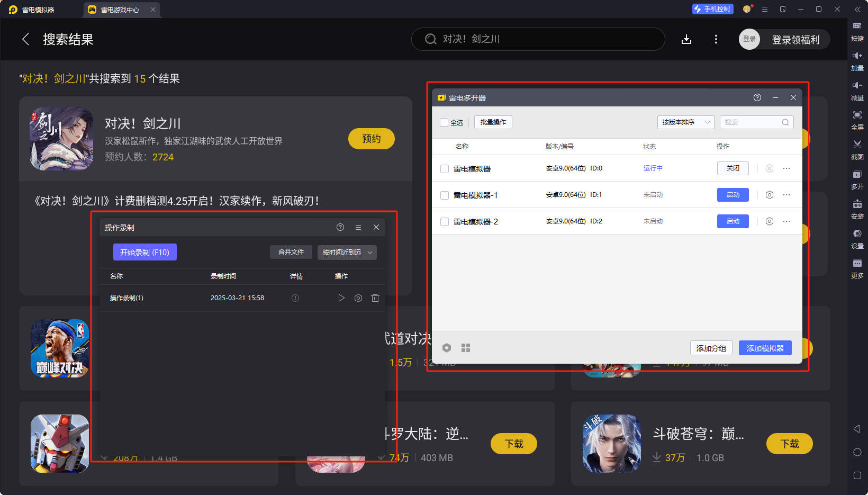Expand the 按时间近到远 sort dropdown
Viewport: 868px width, 495px height.
(347, 253)
